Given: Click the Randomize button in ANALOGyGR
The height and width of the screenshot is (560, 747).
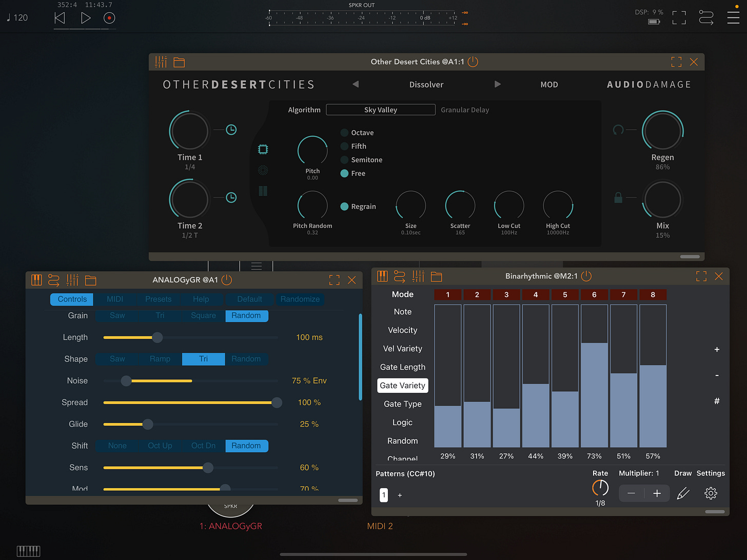Looking at the screenshot, I should click(300, 299).
